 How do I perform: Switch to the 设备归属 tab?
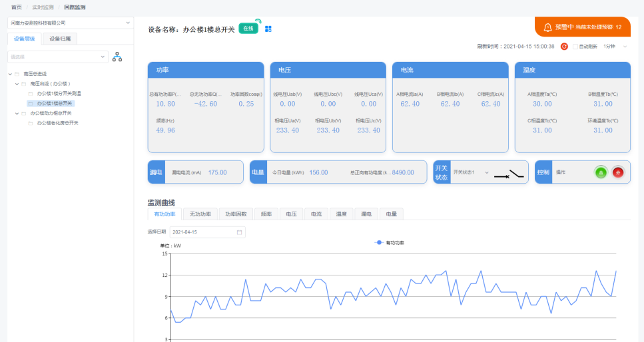tap(60, 39)
